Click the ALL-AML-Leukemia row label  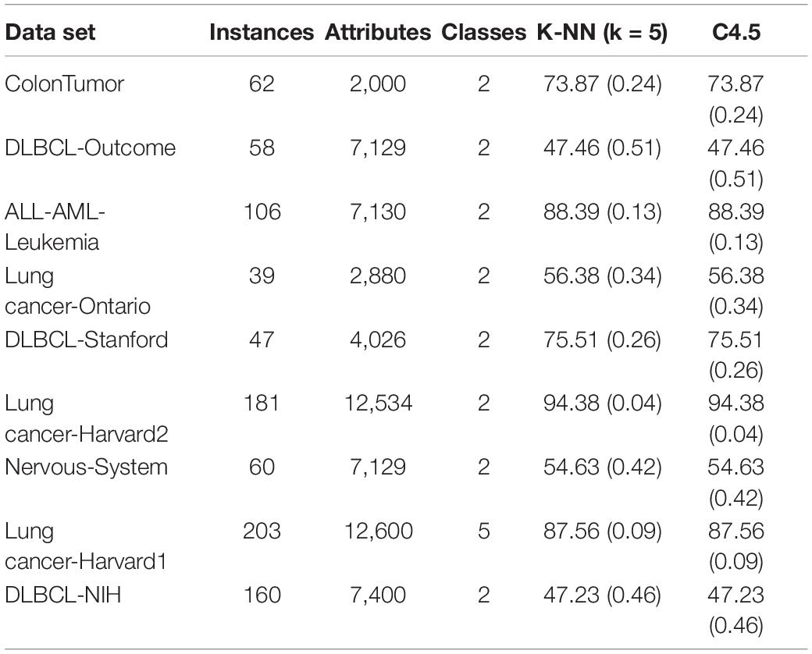pyautogui.click(x=55, y=227)
